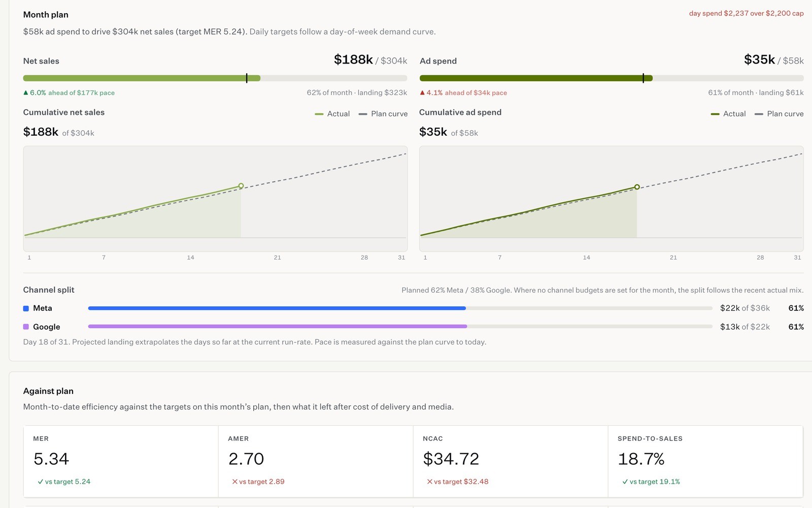
Task: Click '62% of month · landing $323k' text
Action: click(357, 92)
